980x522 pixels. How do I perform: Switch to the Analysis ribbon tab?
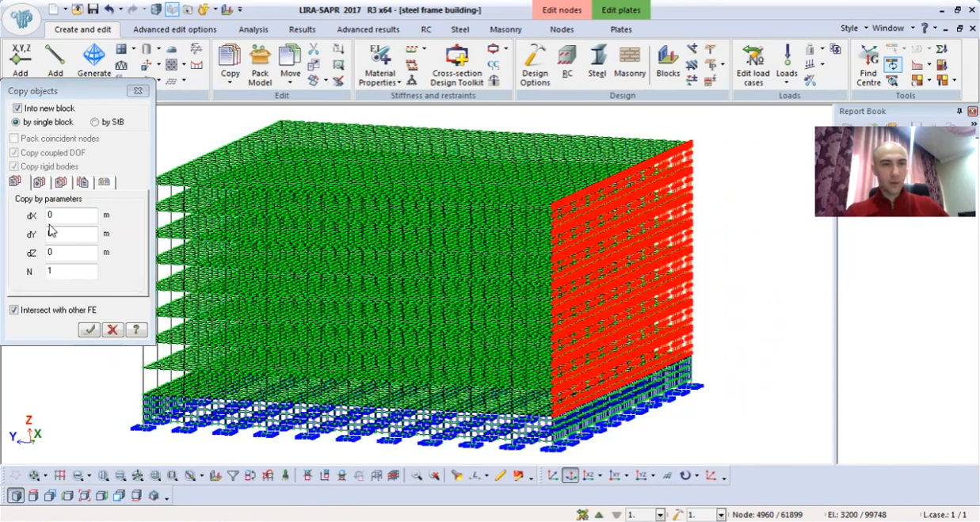(x=254, y=29)
